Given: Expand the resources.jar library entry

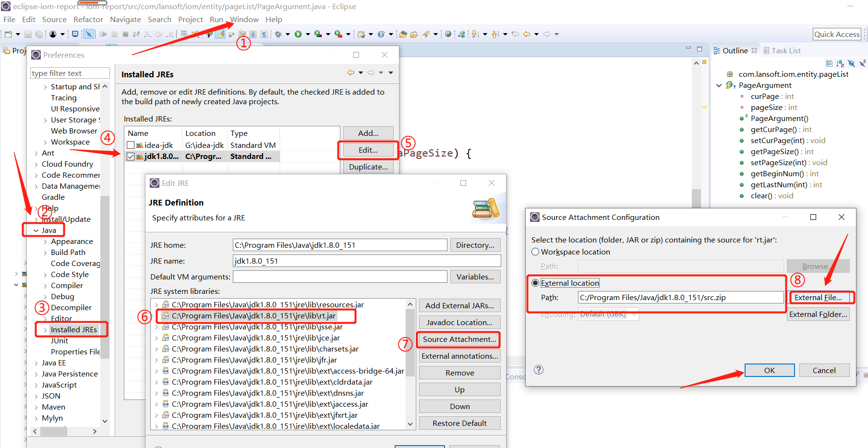Looking at the screenshot, I should (157, 305).
